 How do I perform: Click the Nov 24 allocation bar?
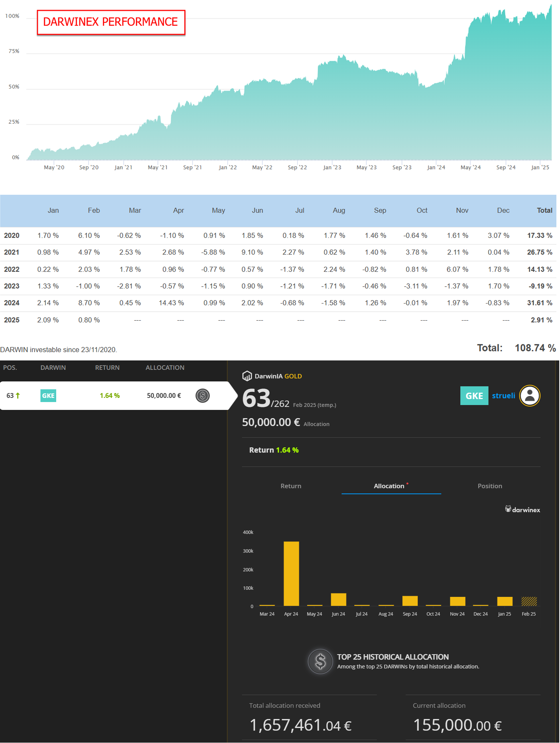coord(458,601)
